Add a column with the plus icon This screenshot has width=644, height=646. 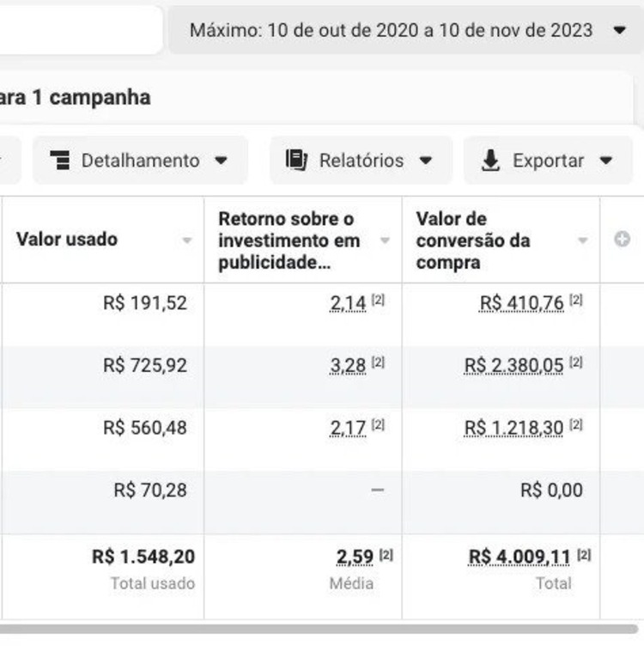623,240
